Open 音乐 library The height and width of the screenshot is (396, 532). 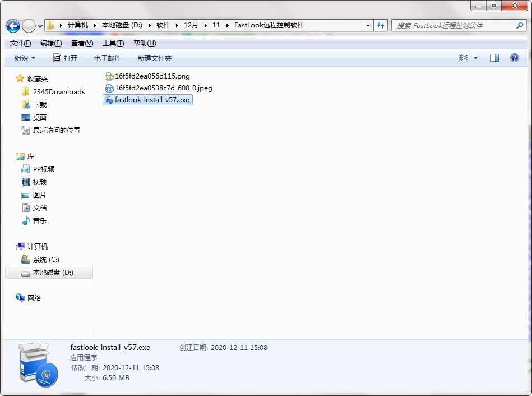pos(34,221)
